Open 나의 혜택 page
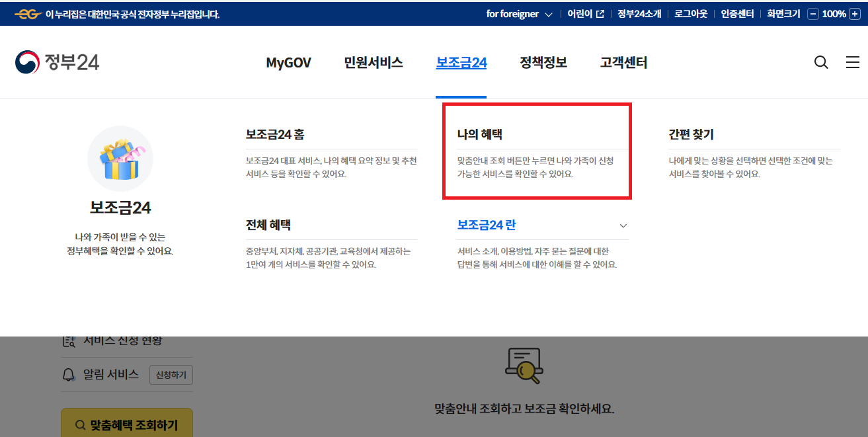 pos(480,134)
